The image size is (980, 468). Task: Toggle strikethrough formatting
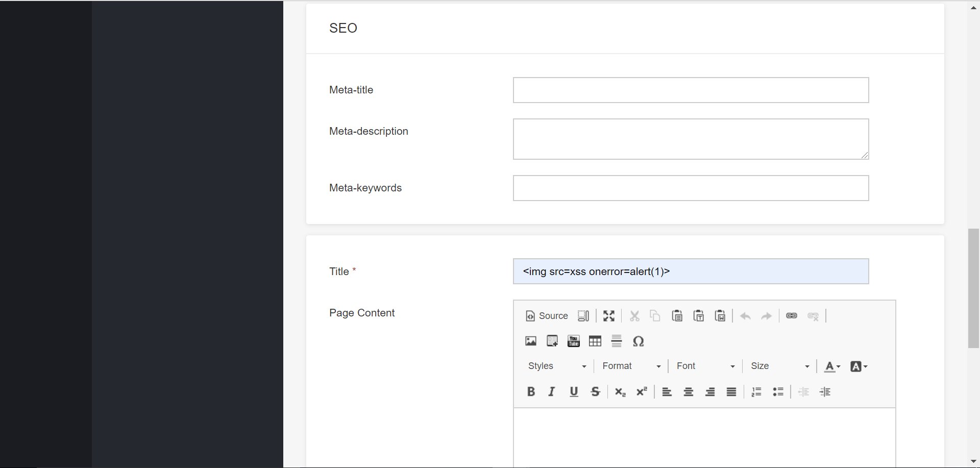coord(596,391)
